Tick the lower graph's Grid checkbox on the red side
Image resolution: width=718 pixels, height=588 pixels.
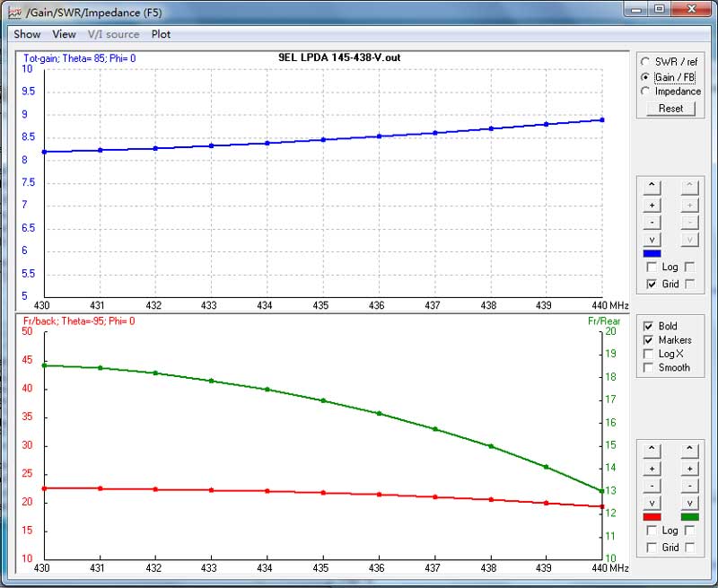point(652,548)
